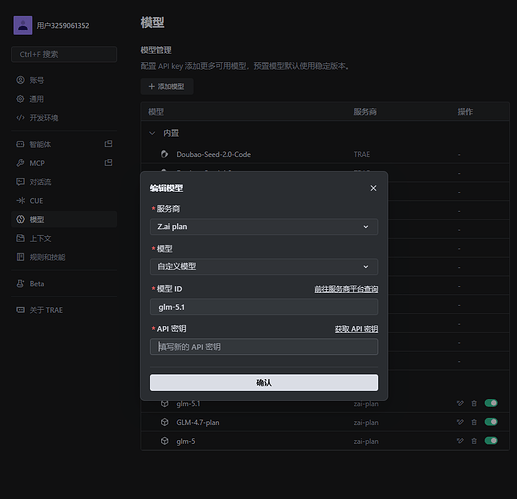Open external link icon next to MCP
Viewport: 517px width, 499px height.
pos(108,163)
